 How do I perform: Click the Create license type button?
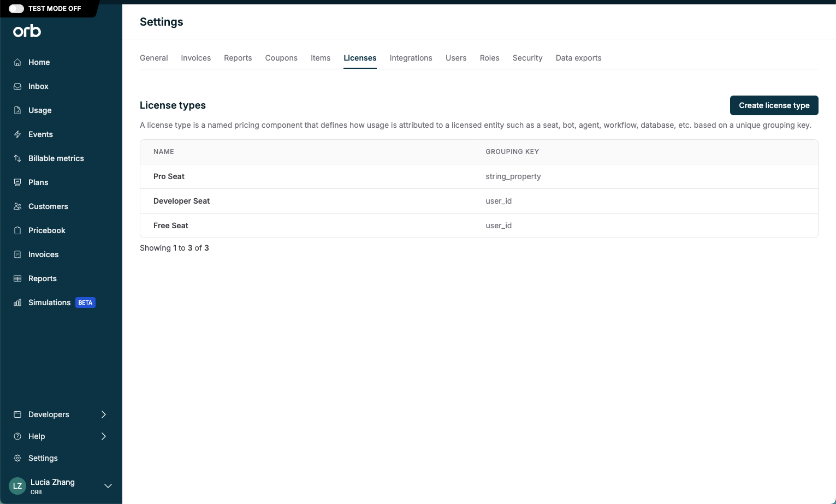coord(774,105)
